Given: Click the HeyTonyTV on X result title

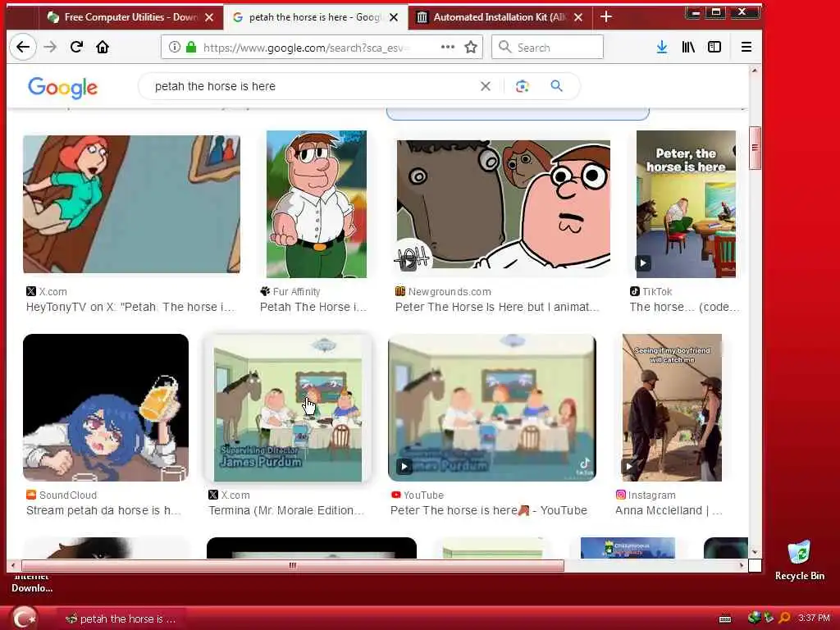Looking at the screenshot, I should click(130, 307).
